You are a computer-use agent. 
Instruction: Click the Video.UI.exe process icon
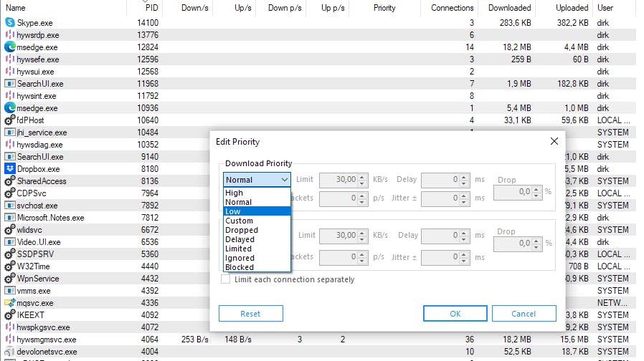[10, 242]
